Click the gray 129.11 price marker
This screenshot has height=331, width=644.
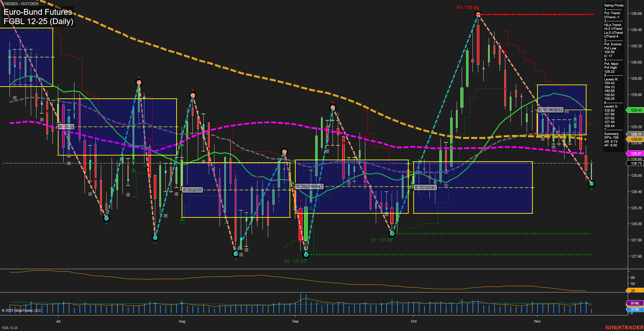click(x=635, y=134)
